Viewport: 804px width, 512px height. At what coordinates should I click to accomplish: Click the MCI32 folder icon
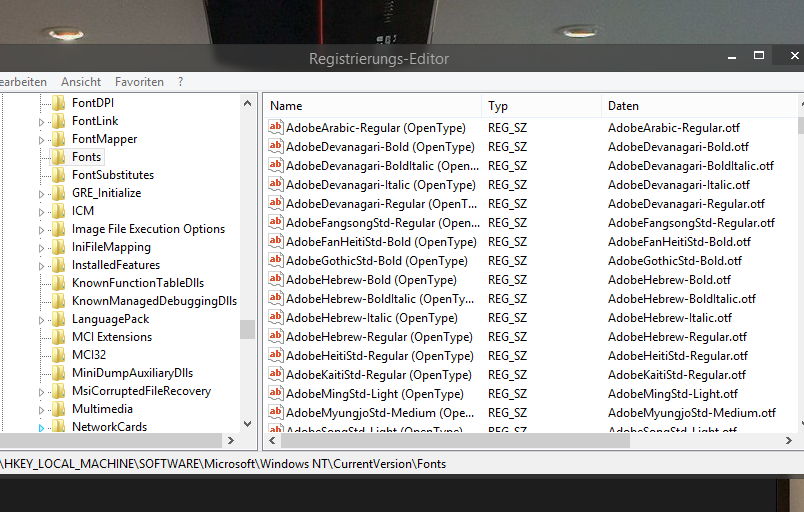tap(59, 355)
